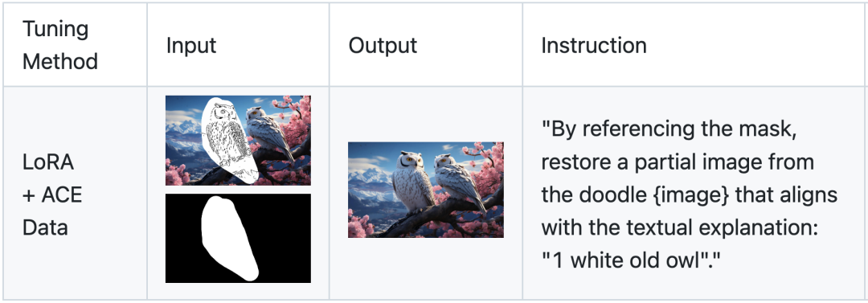The width and height of the screenshot is (868, 303).
Task: Click the white blob shape in the mask
Action: [x=228, y=238]
